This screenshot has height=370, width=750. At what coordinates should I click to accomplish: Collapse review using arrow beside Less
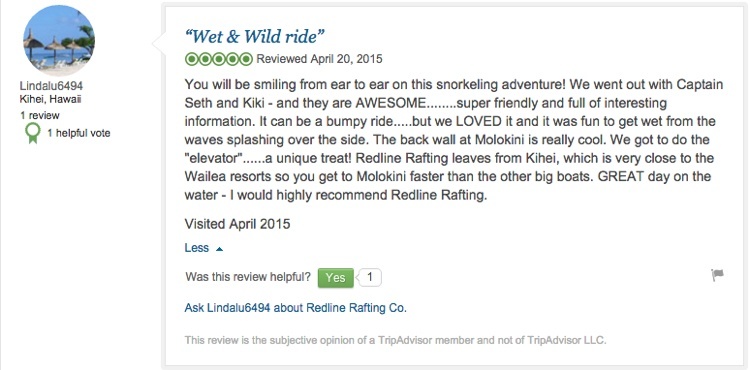coord(219,249)
